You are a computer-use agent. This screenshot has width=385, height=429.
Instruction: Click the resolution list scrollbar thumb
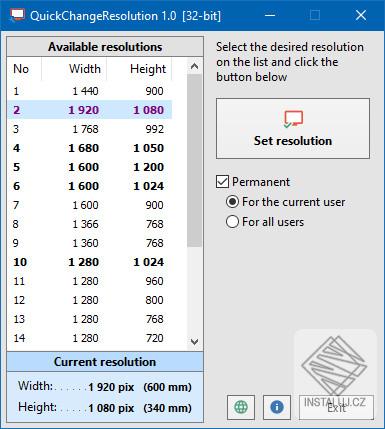(195, 160)
